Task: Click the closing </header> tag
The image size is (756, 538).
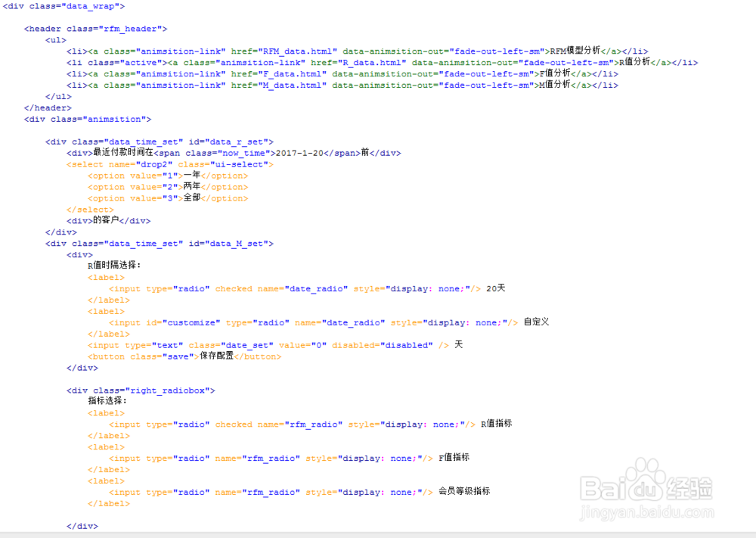Action: (48, 108)
